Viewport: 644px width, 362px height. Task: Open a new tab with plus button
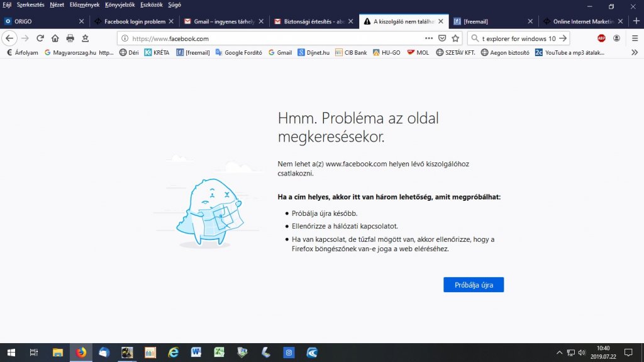click(x=636, y=21)
